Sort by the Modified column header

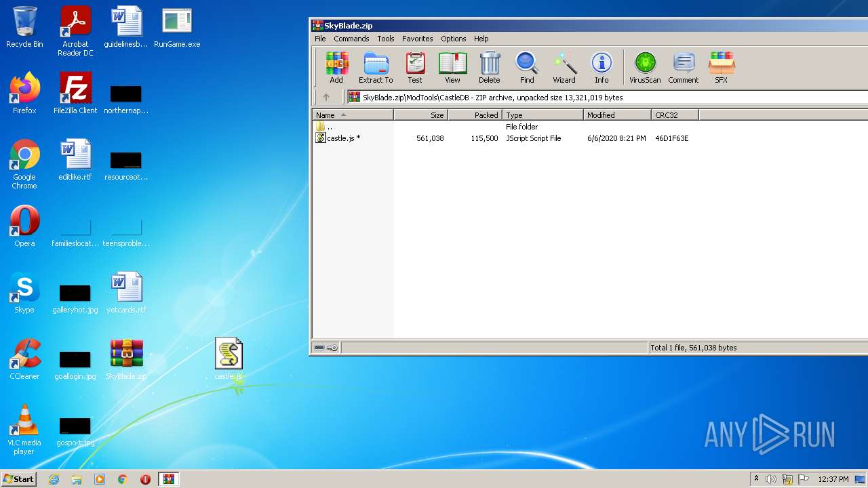[617, 115]
